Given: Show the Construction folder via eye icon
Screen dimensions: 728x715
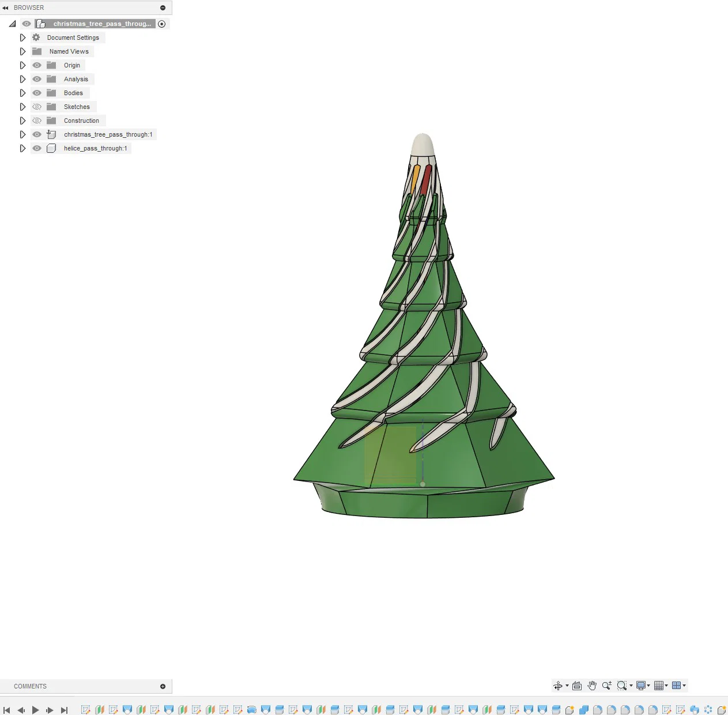Looking at the screenshot, I should 37,121.
